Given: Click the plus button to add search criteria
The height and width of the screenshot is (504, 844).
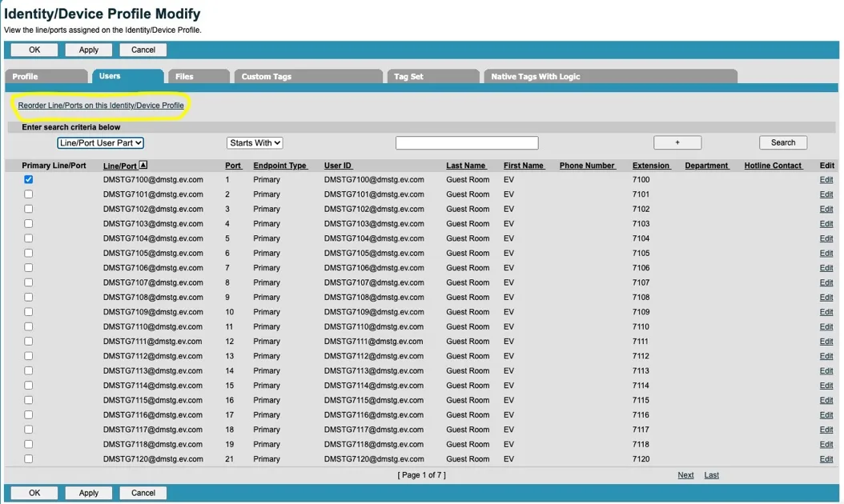Looking at the screenshot, I should (677, 142).
